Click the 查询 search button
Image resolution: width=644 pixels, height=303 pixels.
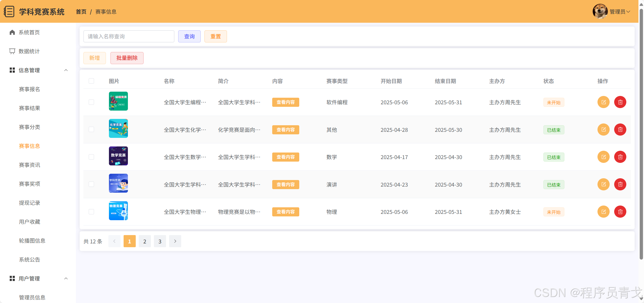point(189,36)
